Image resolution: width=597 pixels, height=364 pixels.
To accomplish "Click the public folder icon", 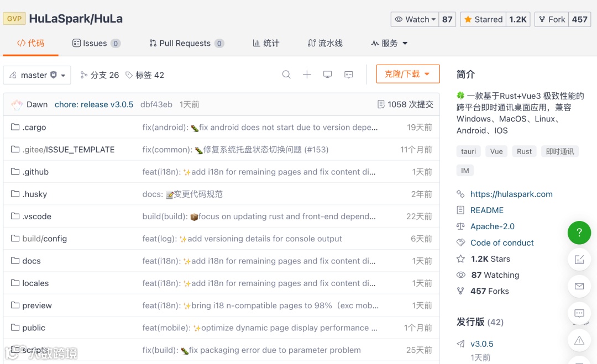I will click(x=15, y=327).
